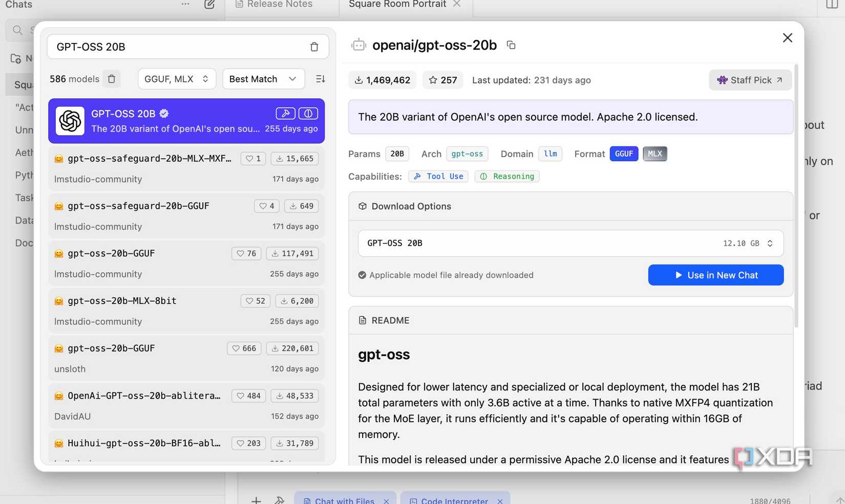The width and height of the screenshot is (845, 504).
Task: Toggle the split view icon at top right
Action: 832,4
